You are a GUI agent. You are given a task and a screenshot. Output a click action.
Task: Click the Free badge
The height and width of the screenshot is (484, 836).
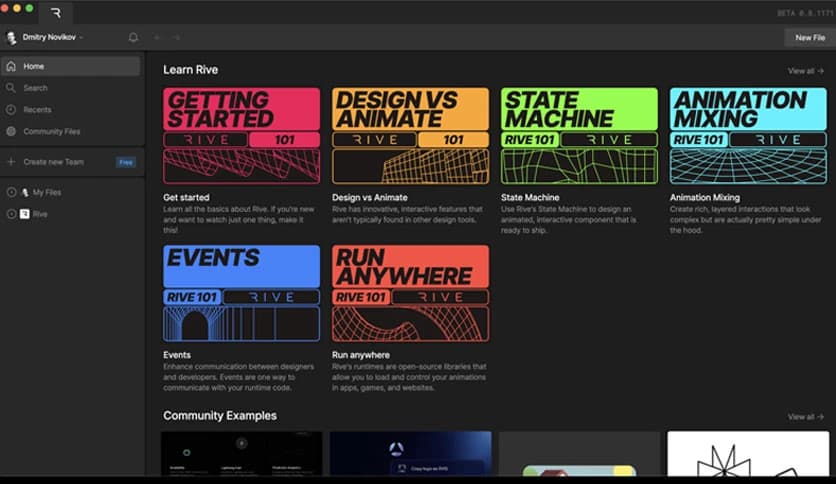point(126,163)
